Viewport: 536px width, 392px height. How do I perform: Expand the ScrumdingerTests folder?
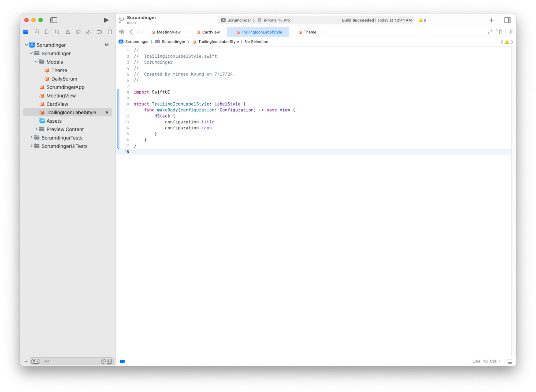[31, 138]
